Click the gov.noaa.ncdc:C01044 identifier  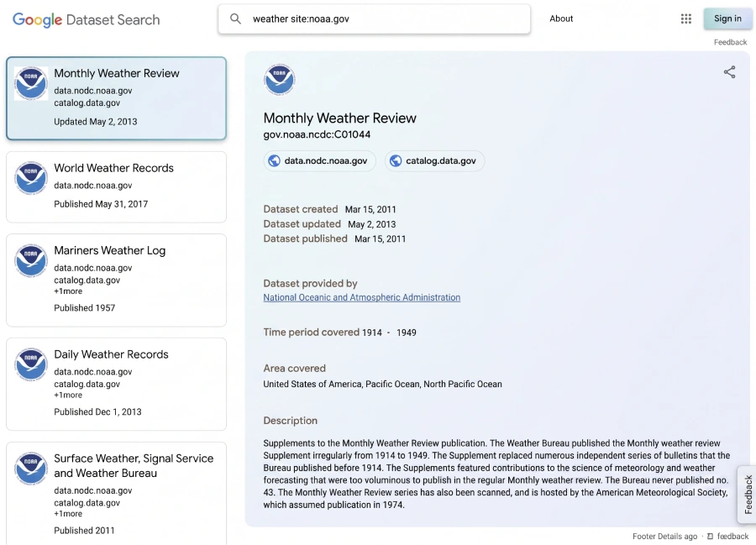317,135
